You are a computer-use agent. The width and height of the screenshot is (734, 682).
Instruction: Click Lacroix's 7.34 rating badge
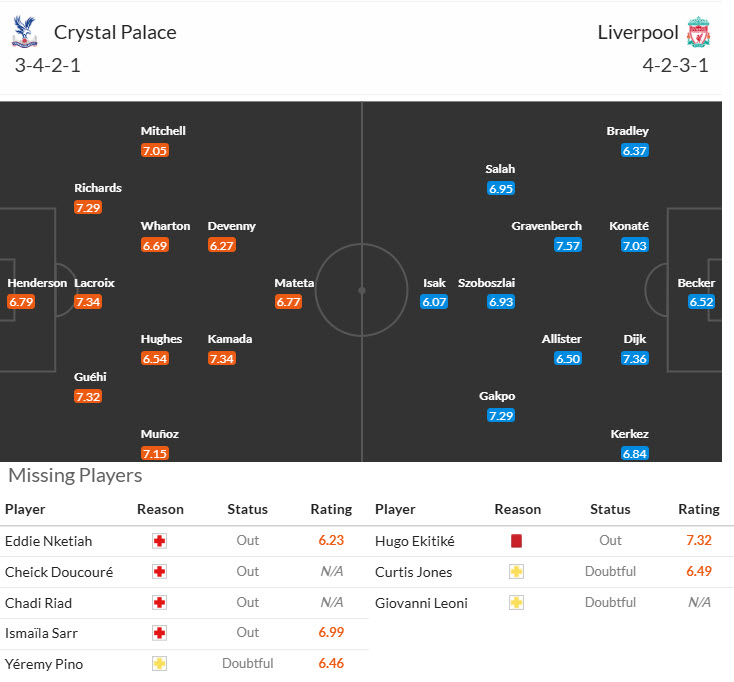88,302
